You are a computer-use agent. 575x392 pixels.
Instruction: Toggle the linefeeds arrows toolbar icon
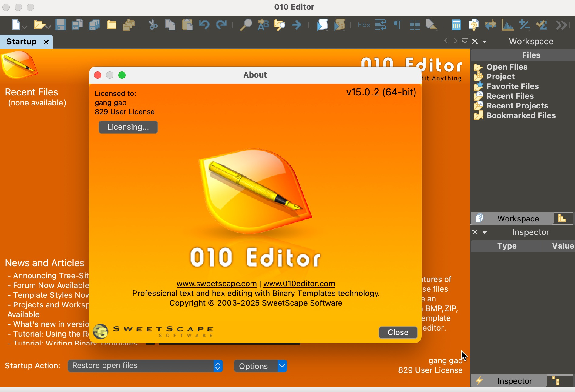click(x=381, y=25)
